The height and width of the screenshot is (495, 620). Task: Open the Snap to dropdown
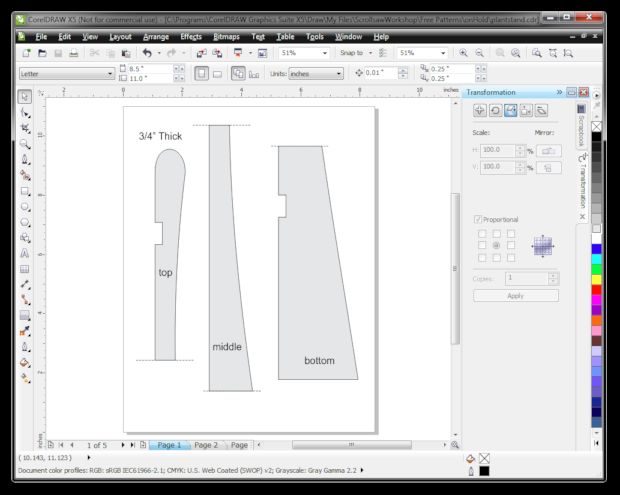[x=370, y=53]
